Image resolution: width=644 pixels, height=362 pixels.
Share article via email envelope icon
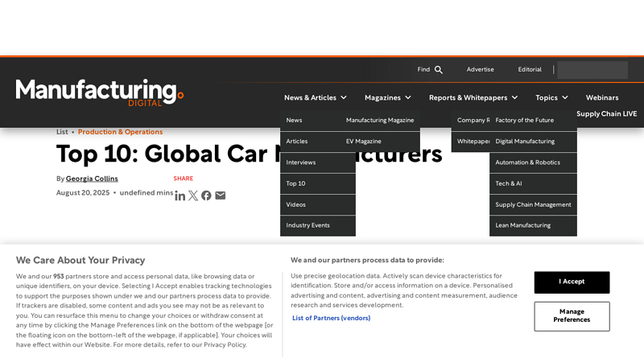220,195
